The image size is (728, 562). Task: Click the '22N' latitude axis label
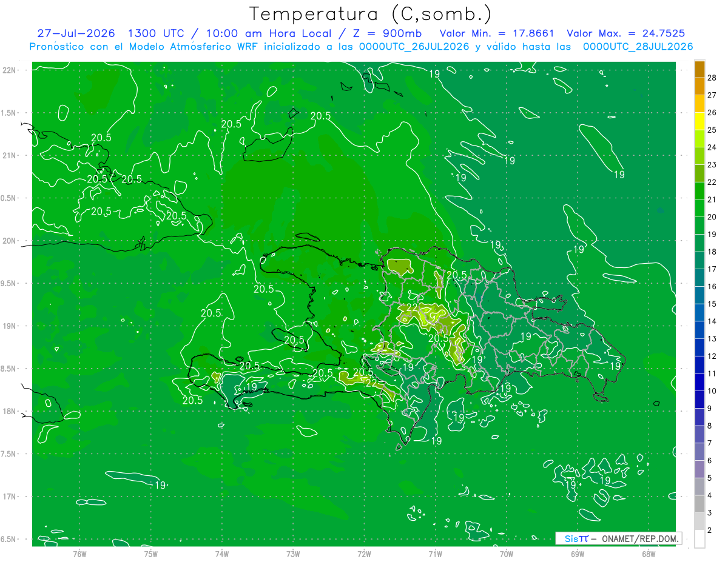click(x=10, y=70)
